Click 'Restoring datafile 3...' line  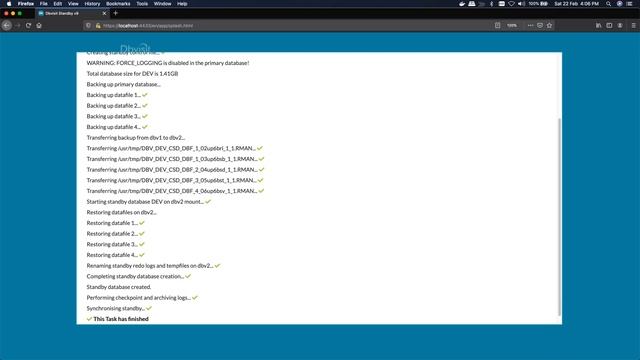(116, 244)
